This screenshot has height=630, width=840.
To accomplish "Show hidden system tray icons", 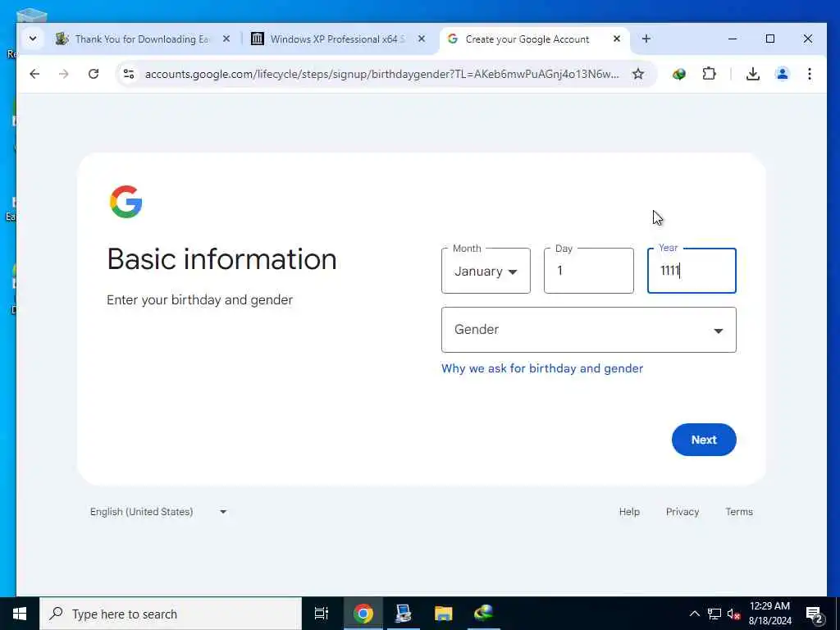I will point(694,614).
